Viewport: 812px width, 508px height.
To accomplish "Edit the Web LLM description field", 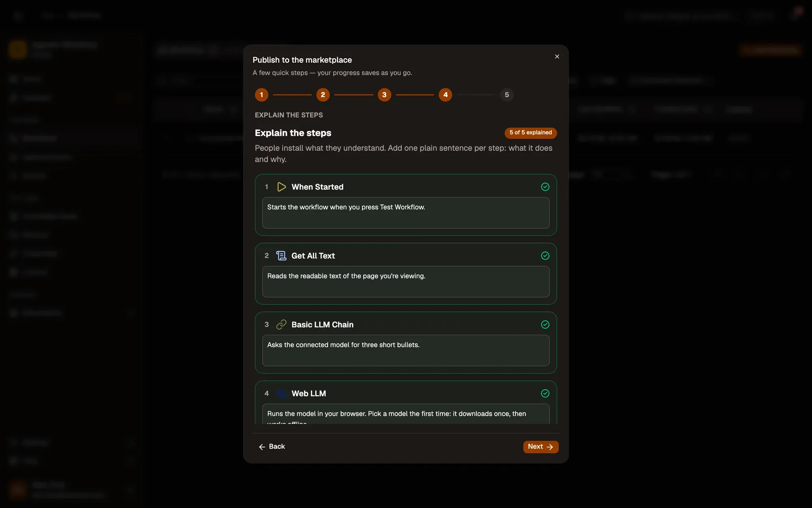I will tap(406, 414).
